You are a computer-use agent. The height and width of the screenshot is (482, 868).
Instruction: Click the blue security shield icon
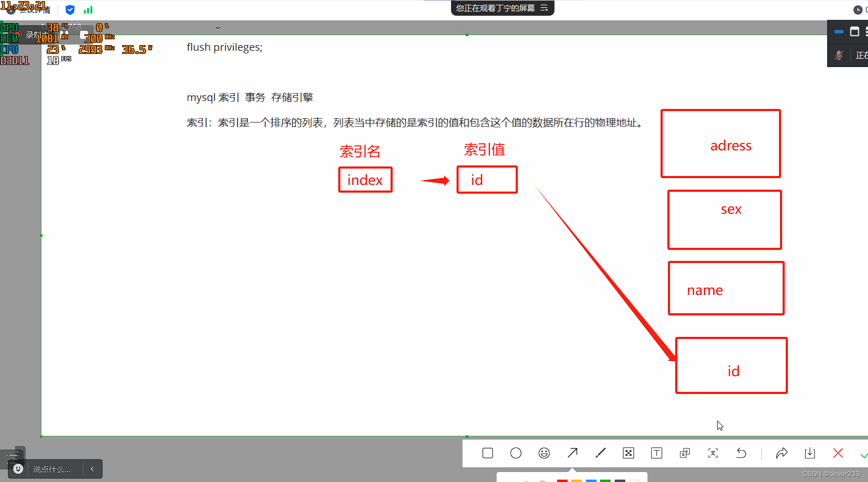(70, 9)
